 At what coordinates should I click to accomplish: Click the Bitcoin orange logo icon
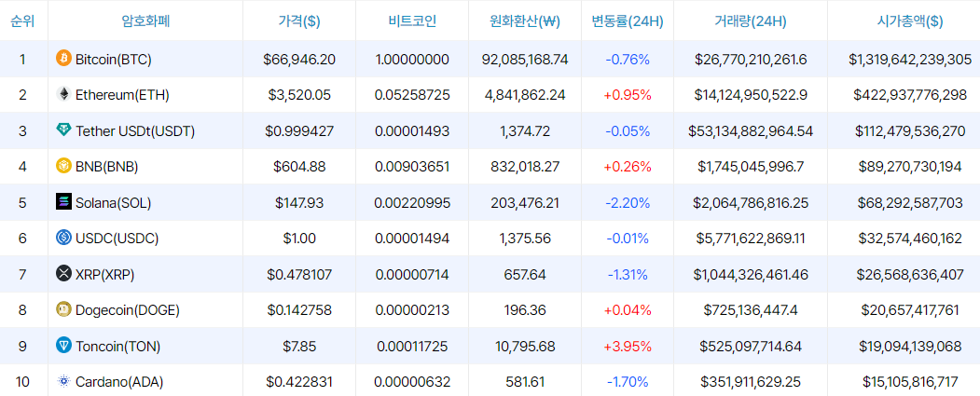click(x=63, y=59)
